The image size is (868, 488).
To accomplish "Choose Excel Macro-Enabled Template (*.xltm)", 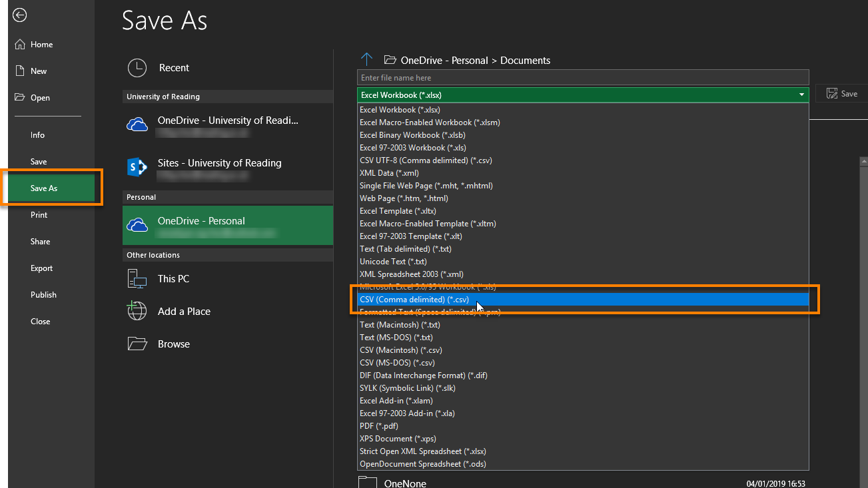I will coord(583,224).
